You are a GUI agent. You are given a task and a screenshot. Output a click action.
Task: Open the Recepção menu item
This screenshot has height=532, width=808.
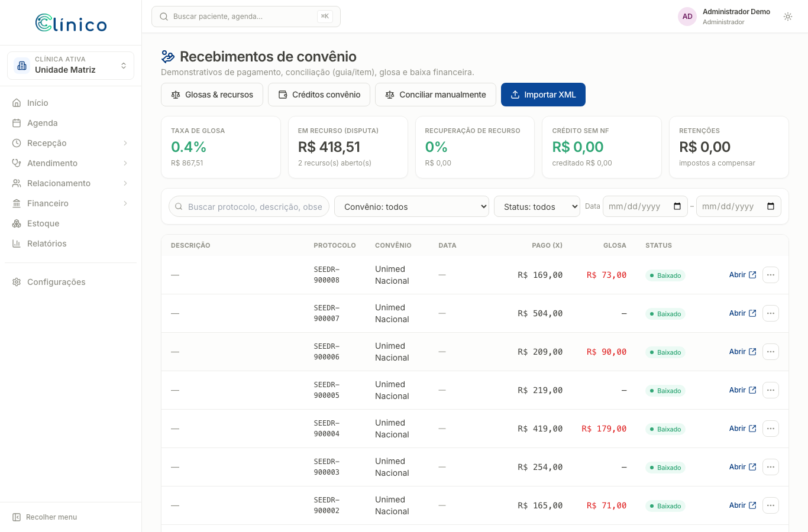pos(71,143)
